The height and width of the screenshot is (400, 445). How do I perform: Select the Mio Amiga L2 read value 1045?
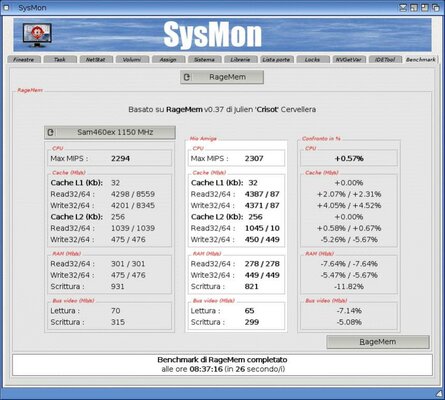pyautogui.click(x=262, y=228)
